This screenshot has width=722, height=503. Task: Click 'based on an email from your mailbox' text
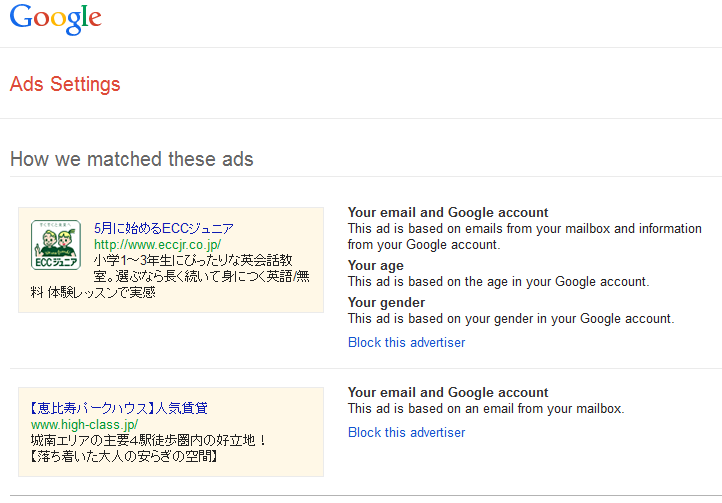coord(485,408)
